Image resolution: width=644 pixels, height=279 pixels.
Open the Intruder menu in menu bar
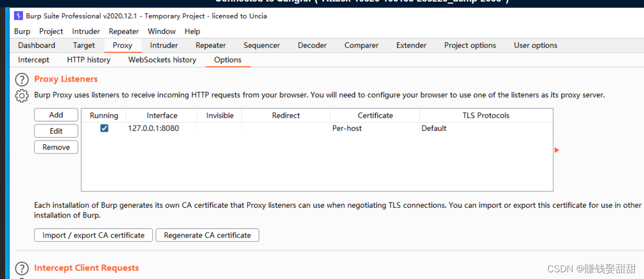click(86, 32)
